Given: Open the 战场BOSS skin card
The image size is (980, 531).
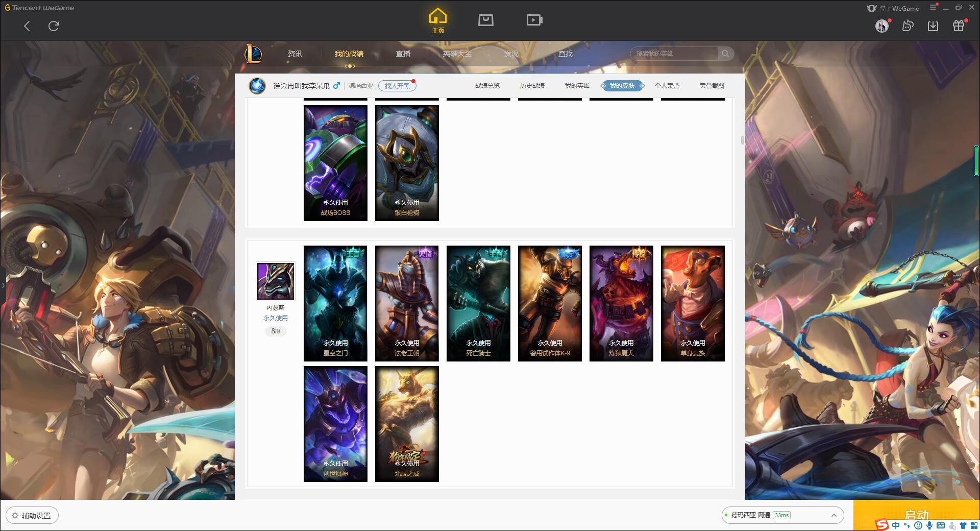Looking at the screenshot, I should click(x=335, y=163).
